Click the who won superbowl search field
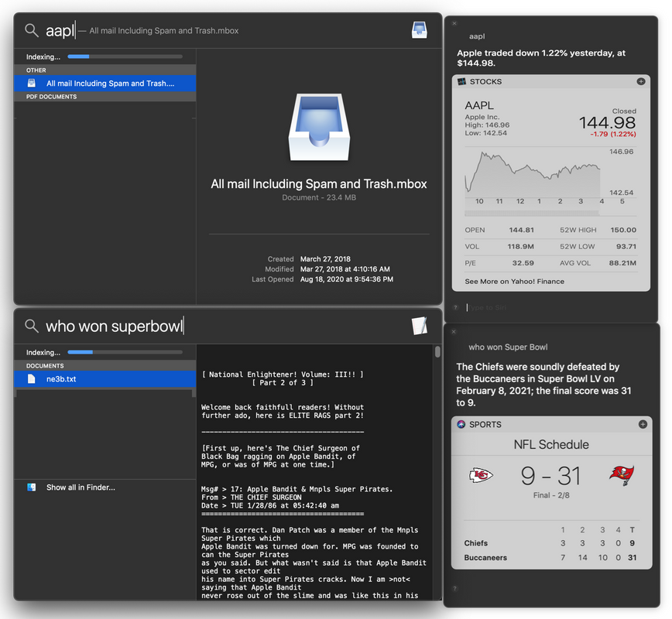 115,326
